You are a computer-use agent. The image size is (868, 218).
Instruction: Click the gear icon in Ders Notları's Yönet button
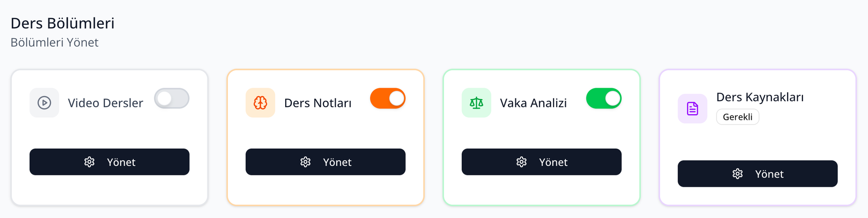306,162
